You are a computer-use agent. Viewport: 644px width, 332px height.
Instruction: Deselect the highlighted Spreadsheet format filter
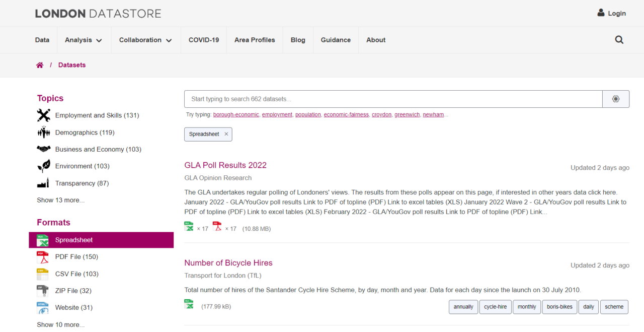point(101,240)
